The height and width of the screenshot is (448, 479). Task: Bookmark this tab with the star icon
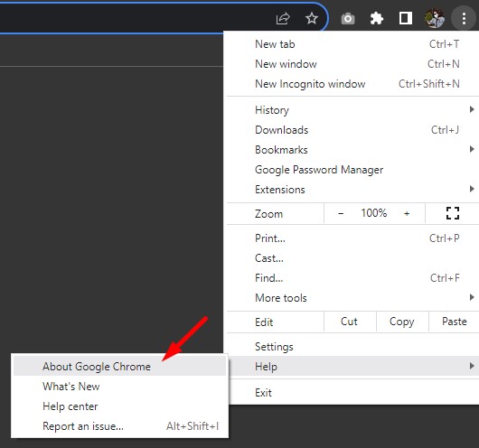pyautogui.click(x=312, y=18)
